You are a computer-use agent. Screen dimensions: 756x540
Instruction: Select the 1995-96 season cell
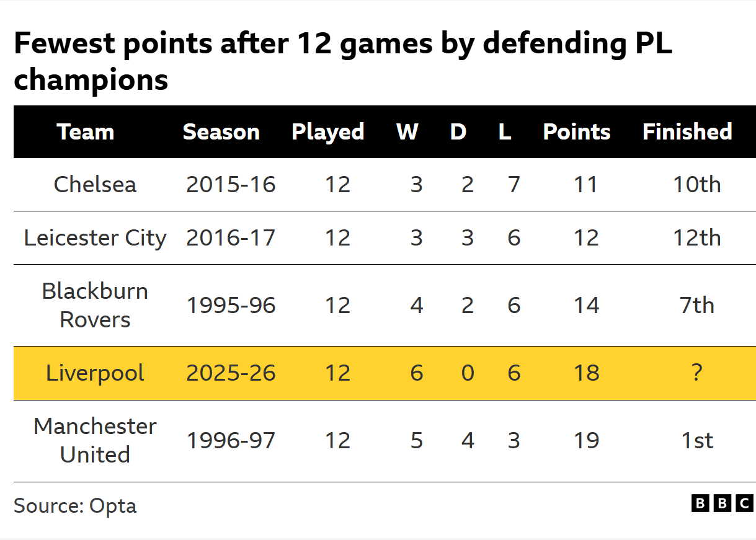[231, 305]
